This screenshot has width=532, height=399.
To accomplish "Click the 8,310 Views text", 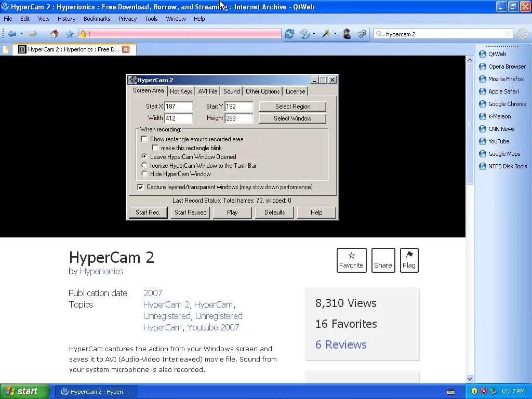I will click(x=345, y=303).
